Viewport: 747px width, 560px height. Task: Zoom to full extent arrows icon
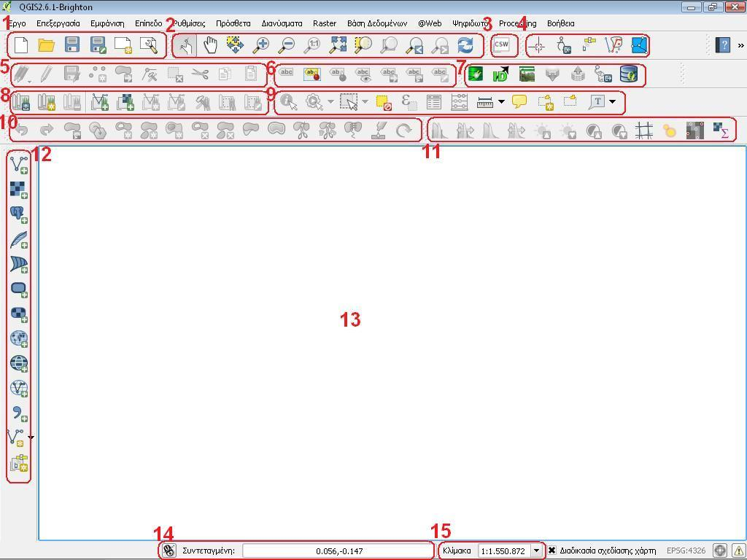tap(338, 45)
